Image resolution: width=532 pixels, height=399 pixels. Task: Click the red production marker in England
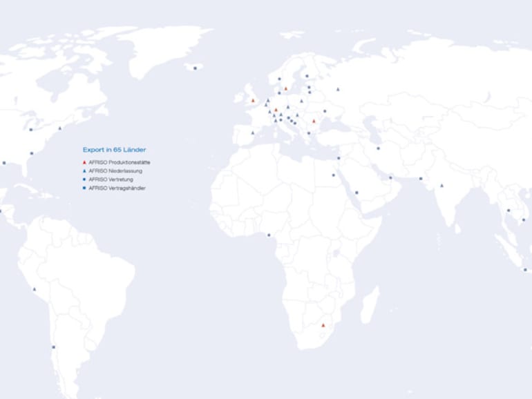(x=253, y=101)
